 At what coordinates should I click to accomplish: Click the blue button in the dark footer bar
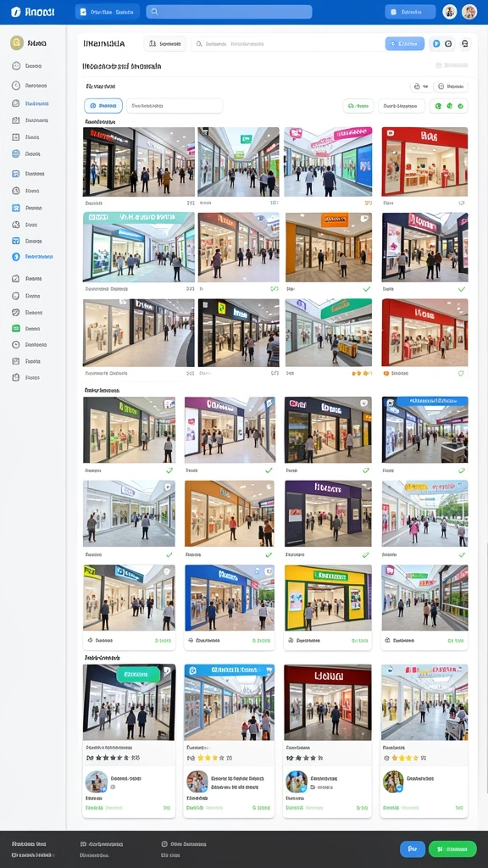[x=413, y=849]
